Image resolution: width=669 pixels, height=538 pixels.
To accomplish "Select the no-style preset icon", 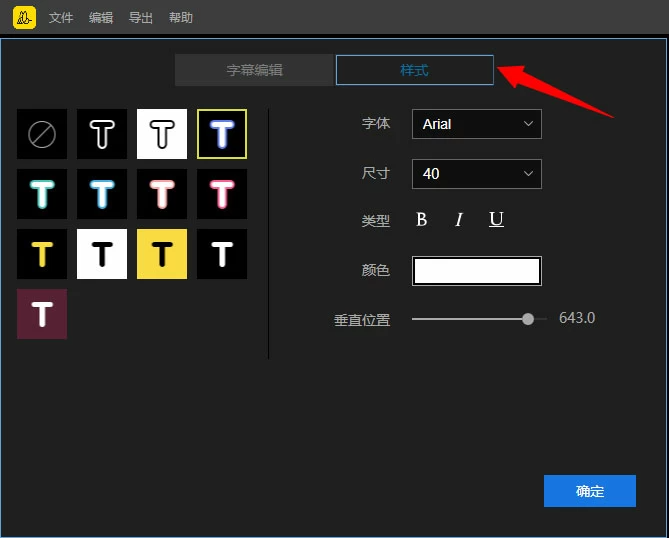I will [42, 134].
